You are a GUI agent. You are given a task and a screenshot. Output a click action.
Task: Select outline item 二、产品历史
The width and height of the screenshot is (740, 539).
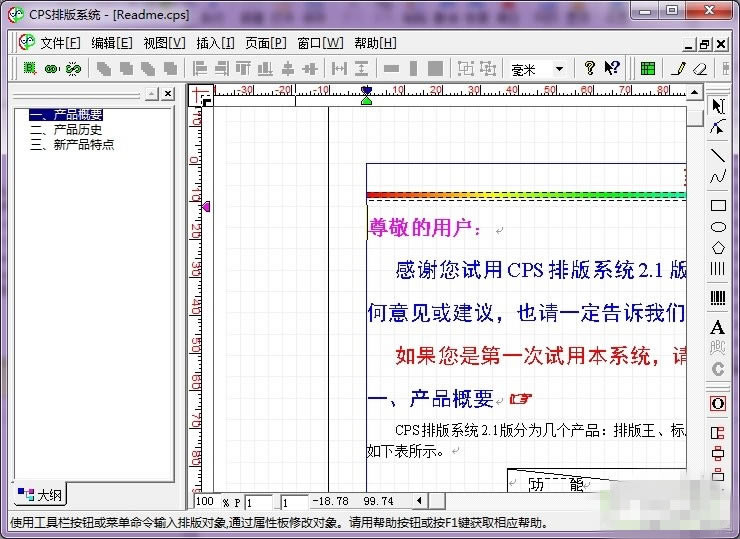[66, 129]
